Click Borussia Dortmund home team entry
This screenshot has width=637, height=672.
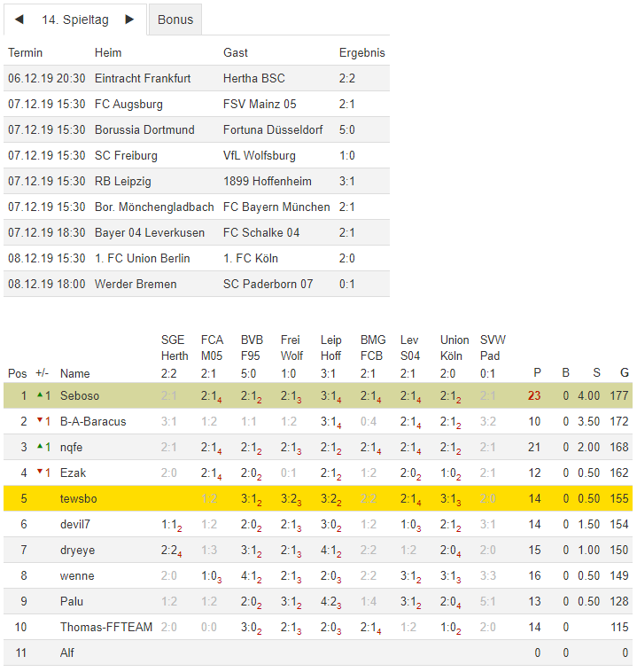click(144, 129)
